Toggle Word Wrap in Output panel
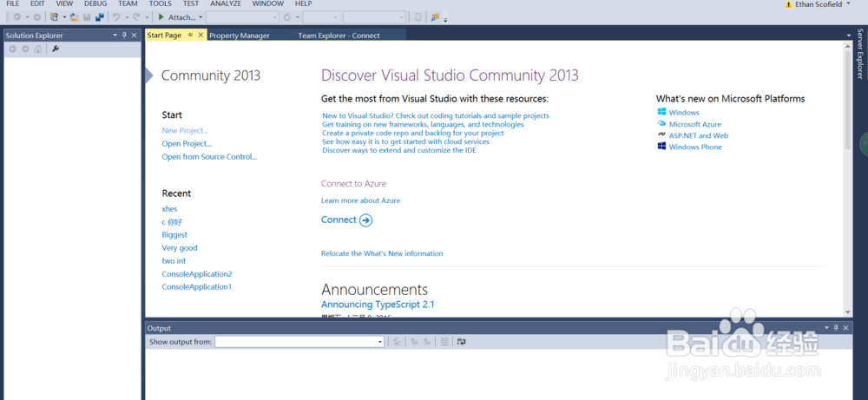Image resolution: width=868 pixels, height=400 pixels. pos(462,342)
